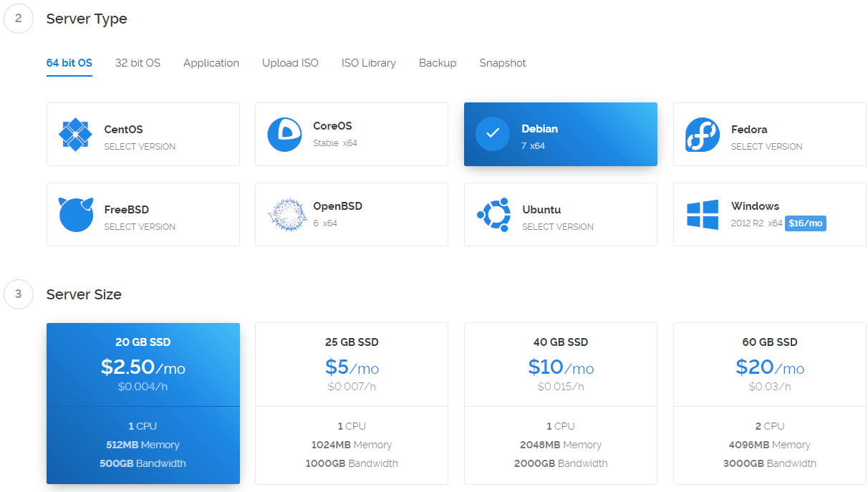This screenshot has width=868, height=492.
Task: Click the Fedora logo icon
Action: click(702, 135)
